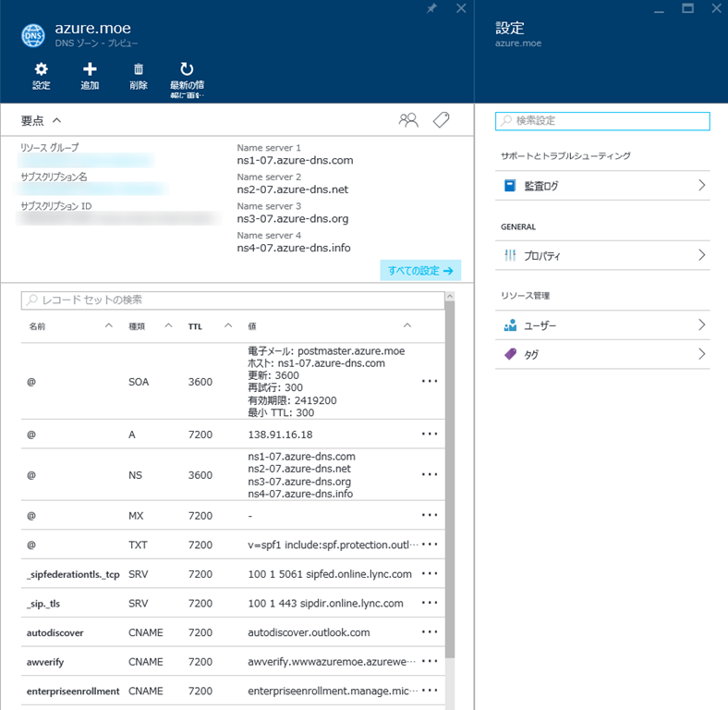Select the enterpriseenrollment record name

coord(73,691)
